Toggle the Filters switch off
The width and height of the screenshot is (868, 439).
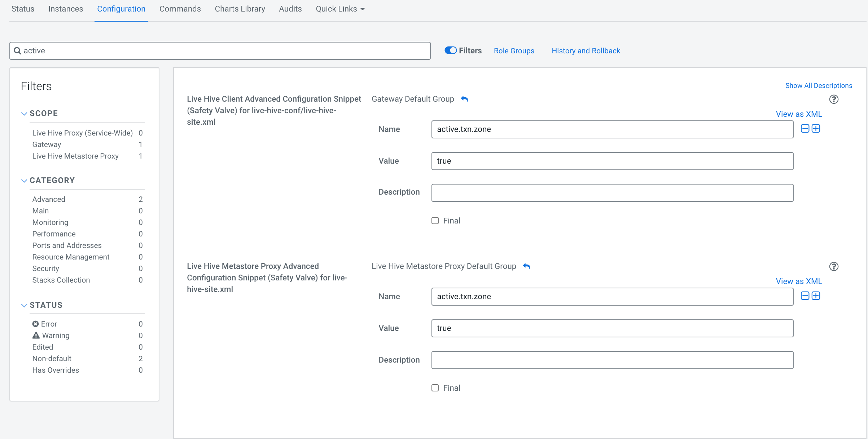451,50
